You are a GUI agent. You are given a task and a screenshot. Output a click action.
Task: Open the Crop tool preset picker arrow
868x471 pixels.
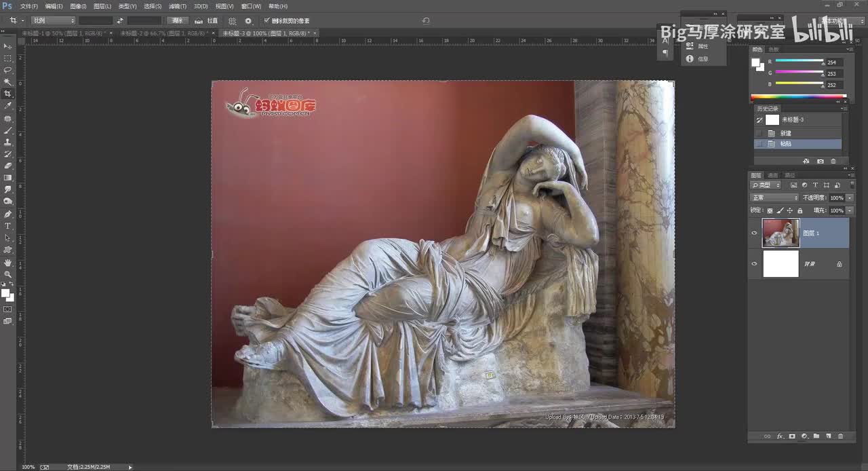click(22, 20)
